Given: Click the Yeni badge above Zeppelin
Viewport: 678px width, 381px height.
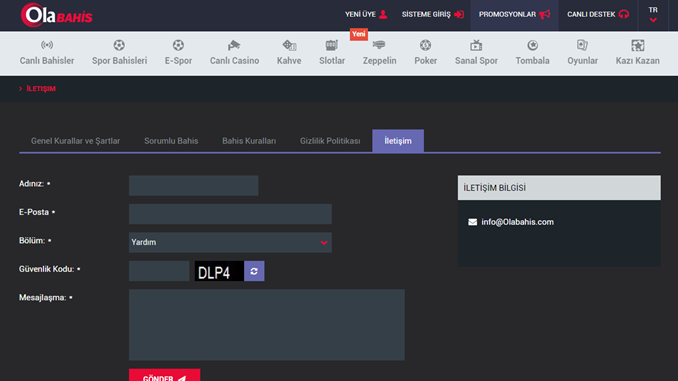Looking at the screenshot, I should 358,34.
